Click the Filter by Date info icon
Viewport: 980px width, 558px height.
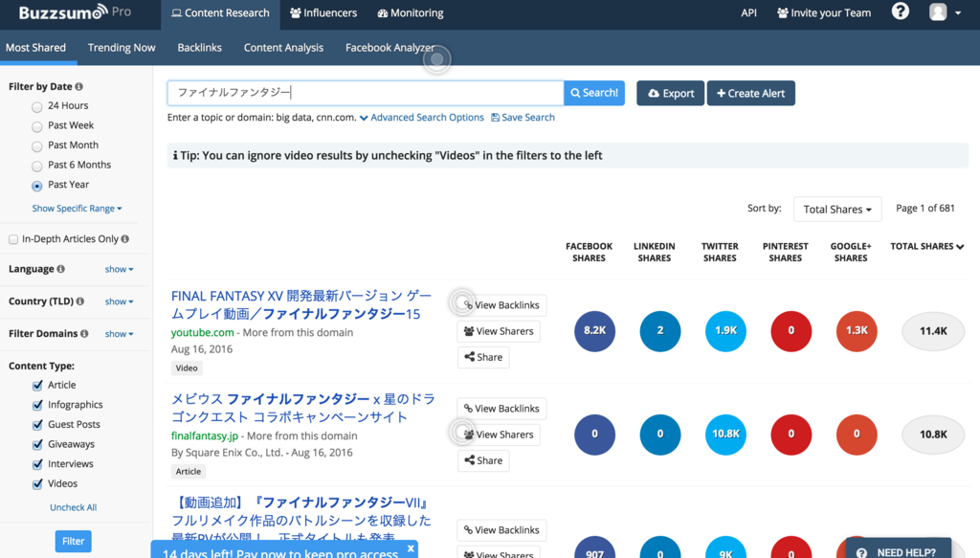click(78, 87)
